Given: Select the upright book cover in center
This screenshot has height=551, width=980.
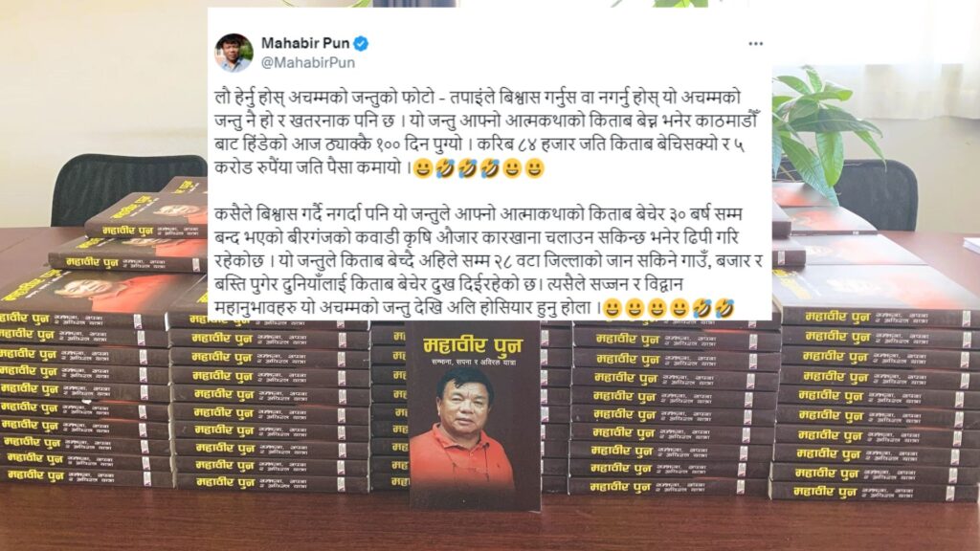Looking at the screenshot, I should [x=475, y=415].
